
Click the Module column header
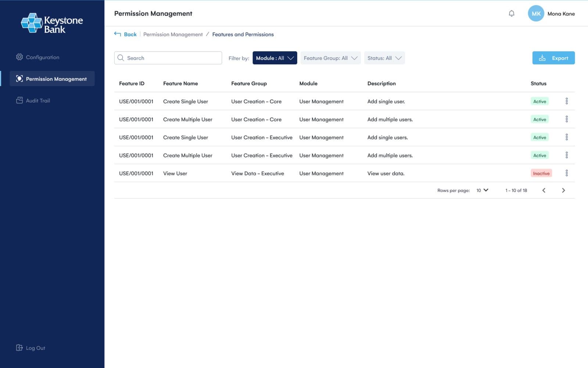(x=308, y=84)
